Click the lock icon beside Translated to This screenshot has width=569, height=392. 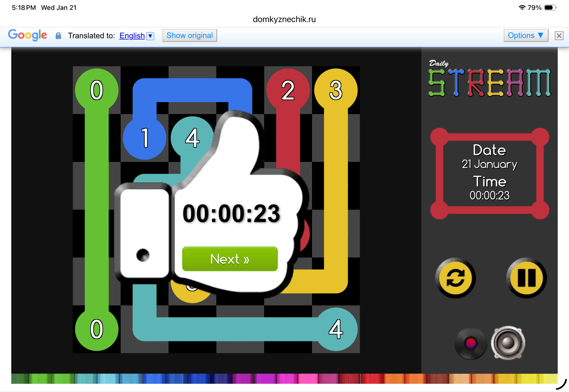[x=58, y=36]
